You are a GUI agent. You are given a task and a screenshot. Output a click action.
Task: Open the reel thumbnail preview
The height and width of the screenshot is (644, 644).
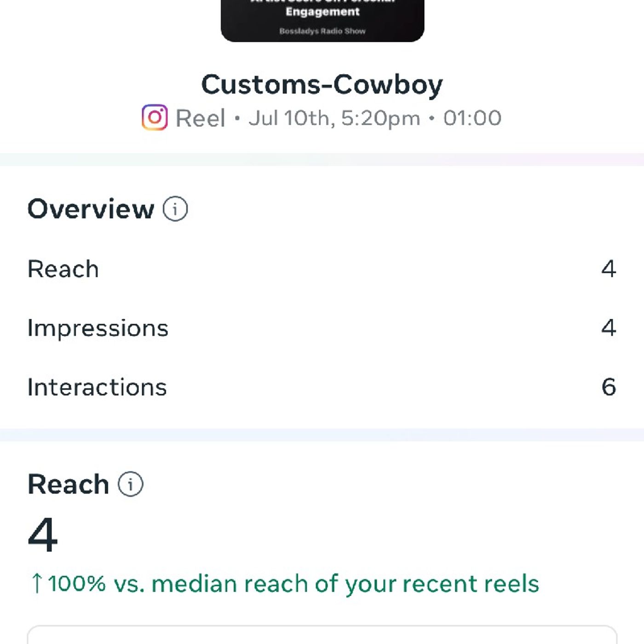tap(322, 20)
